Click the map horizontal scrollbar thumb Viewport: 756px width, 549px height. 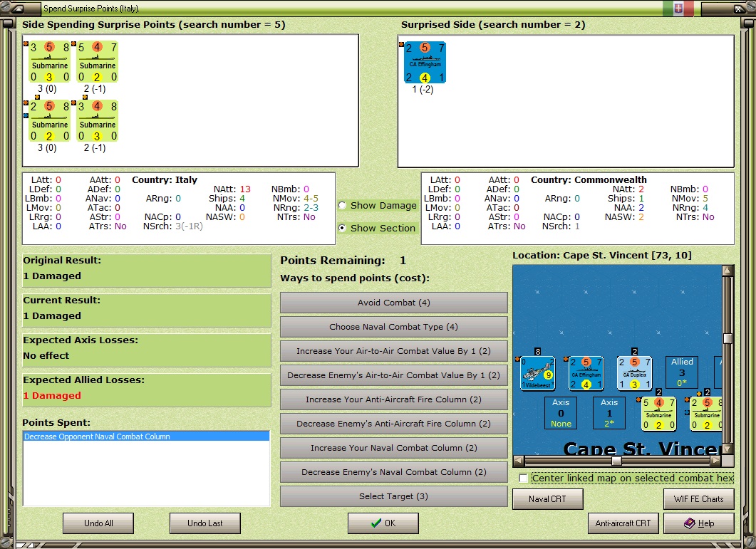pyautogui.click(x=616, y=461)
